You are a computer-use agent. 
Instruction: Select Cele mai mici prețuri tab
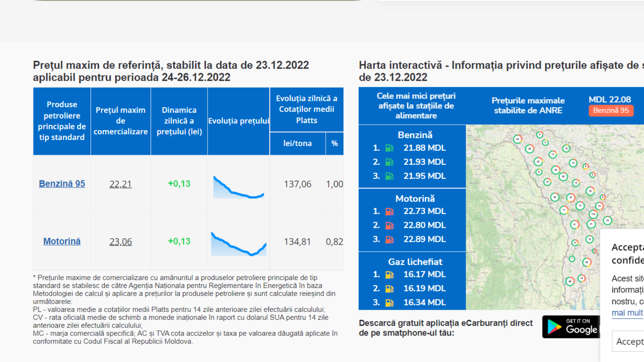pos(416,106)
